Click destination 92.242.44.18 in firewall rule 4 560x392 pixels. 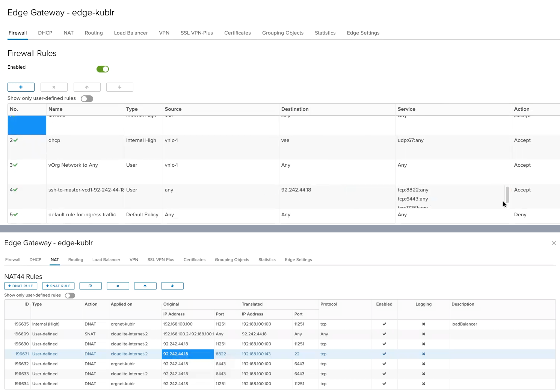296,190
